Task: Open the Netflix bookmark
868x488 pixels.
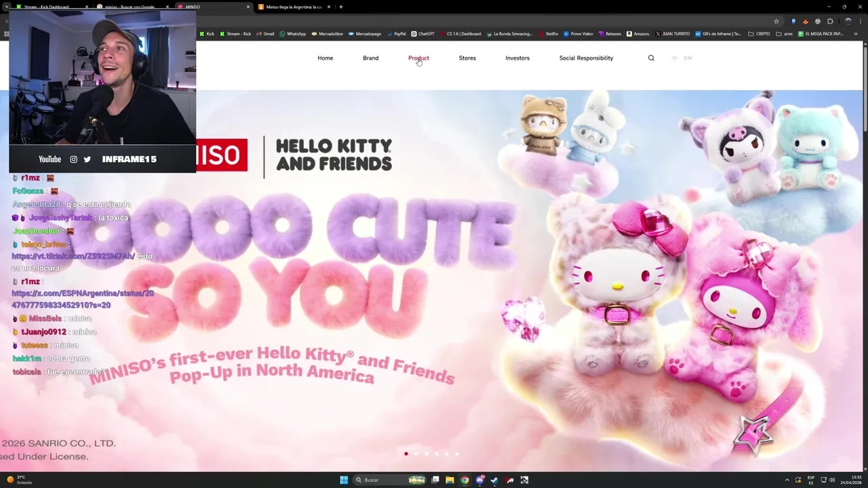Action: (x=549, y=34)
